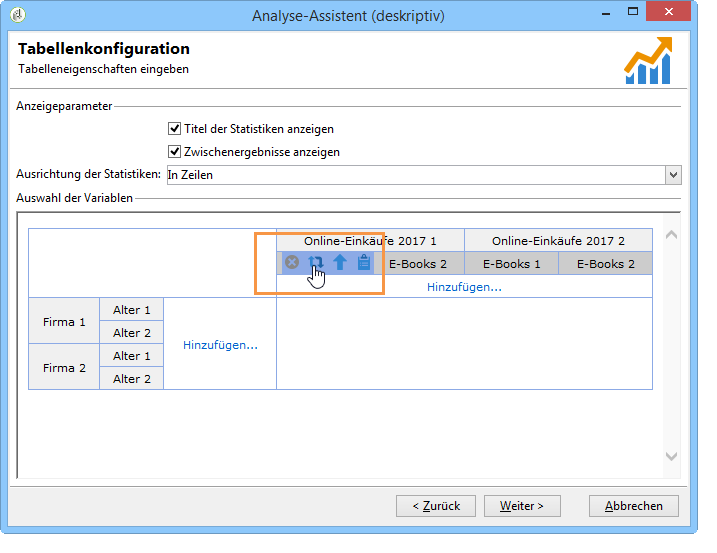This screenshot has width=717, height=553.
Task: Click the scrollbar down arrow in variables pane
Action: [x=671, y=456]
